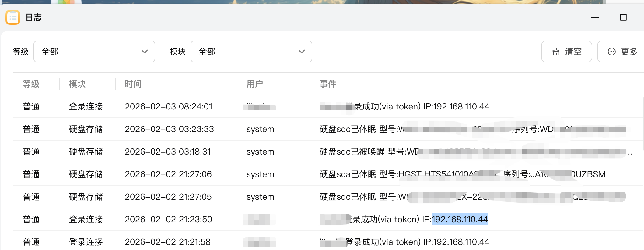Select the timestamp 2026-02-02 21:21:58
Screen dimensions: 644x250
tap(168, 242)
